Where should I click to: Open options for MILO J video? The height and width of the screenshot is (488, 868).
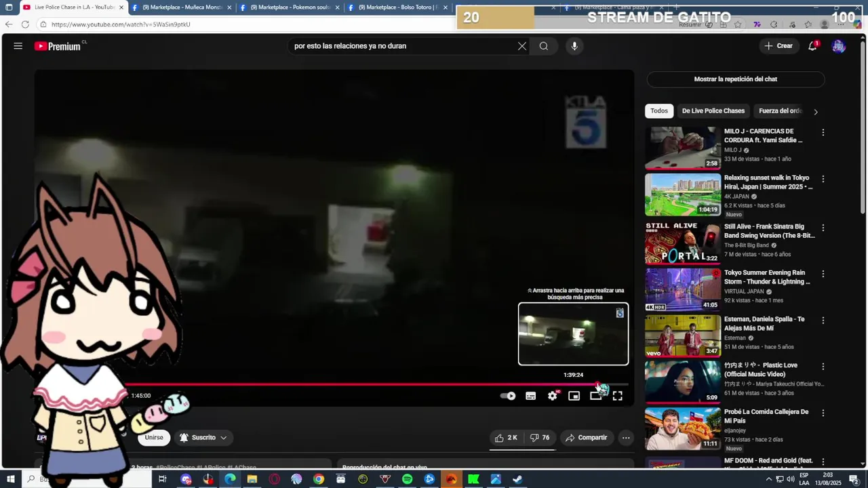click(823, 133)
